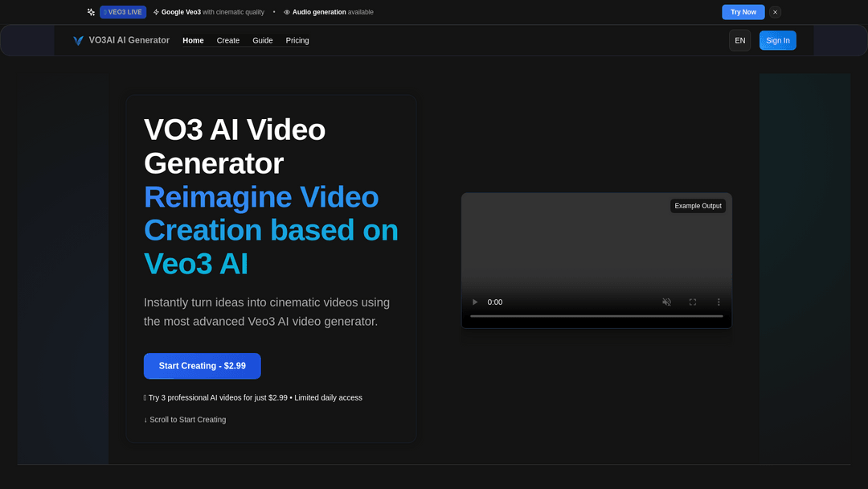Click Scroll to Start Creating link

coord(185,420)
